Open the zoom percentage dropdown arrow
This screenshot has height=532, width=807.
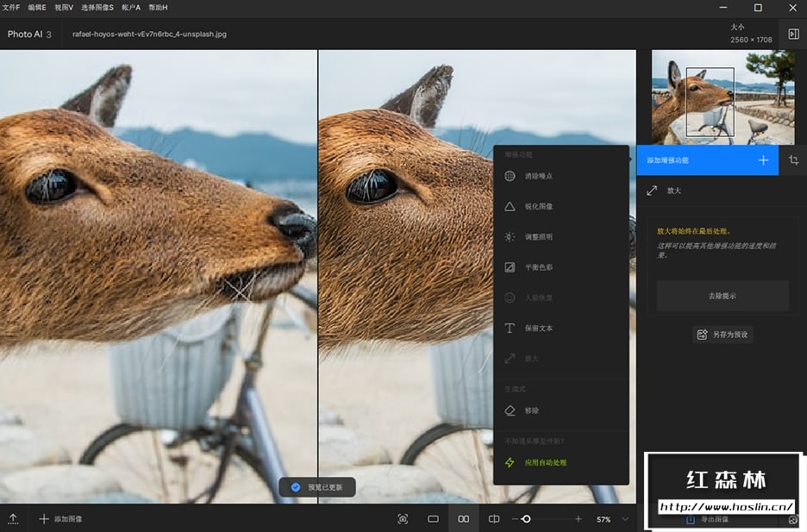pyautogui.click(x=625, y=519)
